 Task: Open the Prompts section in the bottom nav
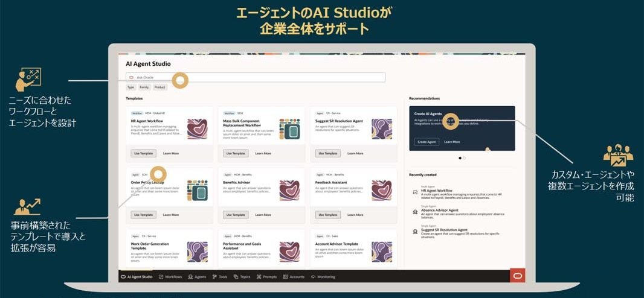(x=266, y=277)
